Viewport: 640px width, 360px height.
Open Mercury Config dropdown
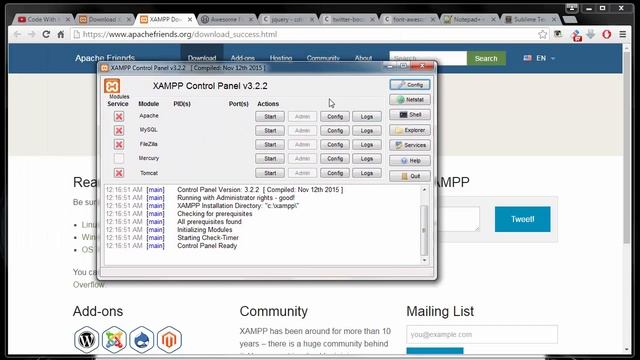335,159
